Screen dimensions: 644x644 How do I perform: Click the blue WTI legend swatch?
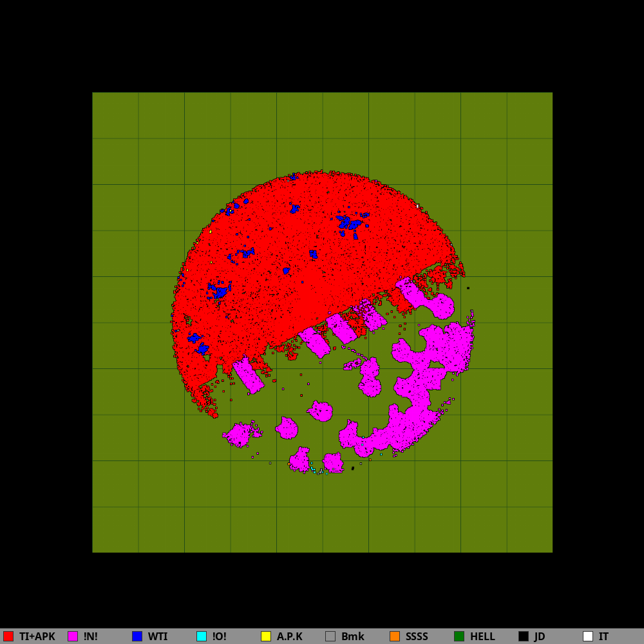click(x=137, y=636)
